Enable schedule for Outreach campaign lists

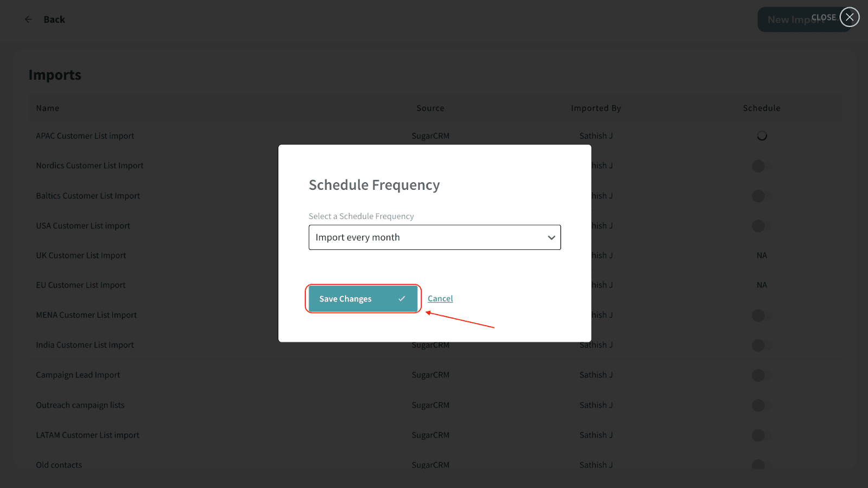[x=761, y=405]
